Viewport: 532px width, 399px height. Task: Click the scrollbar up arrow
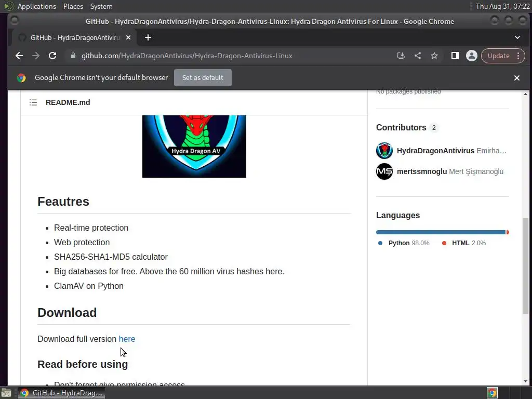click(x=525, y=94)
